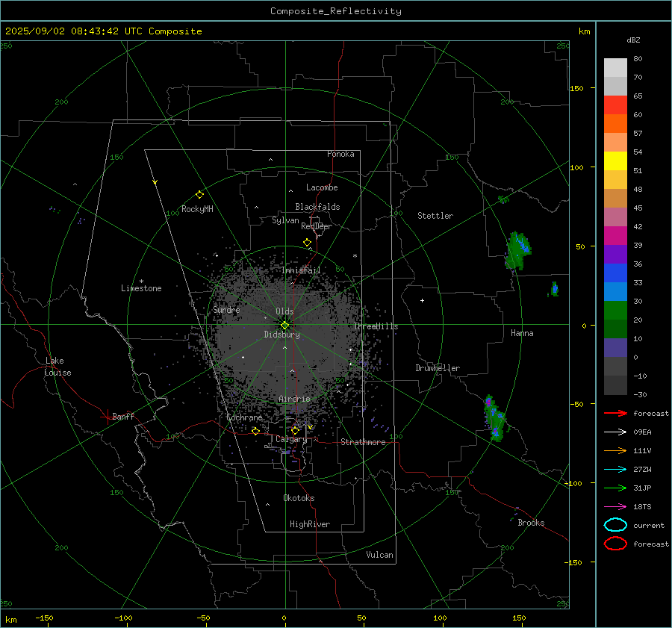Click the -150 tick on bottom axis

coord(44,618)
